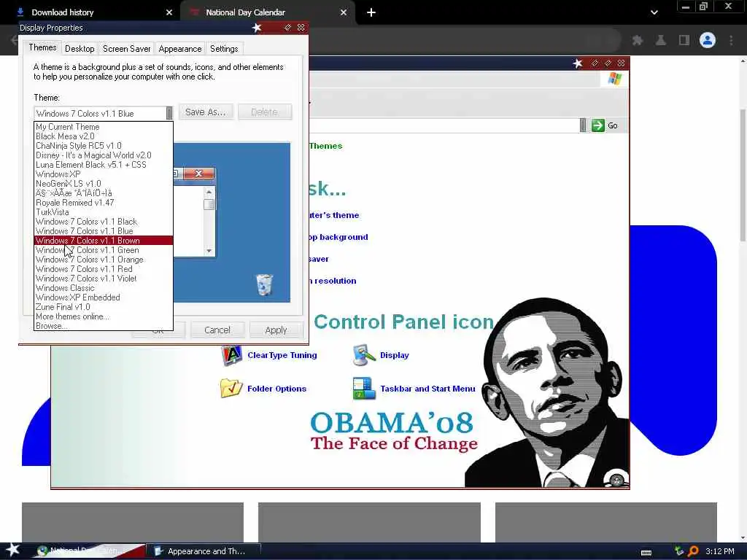Choose Disney - It's a Magical World v2.0
The height and width of the screenshot is (560, 747).
[104, 155]
